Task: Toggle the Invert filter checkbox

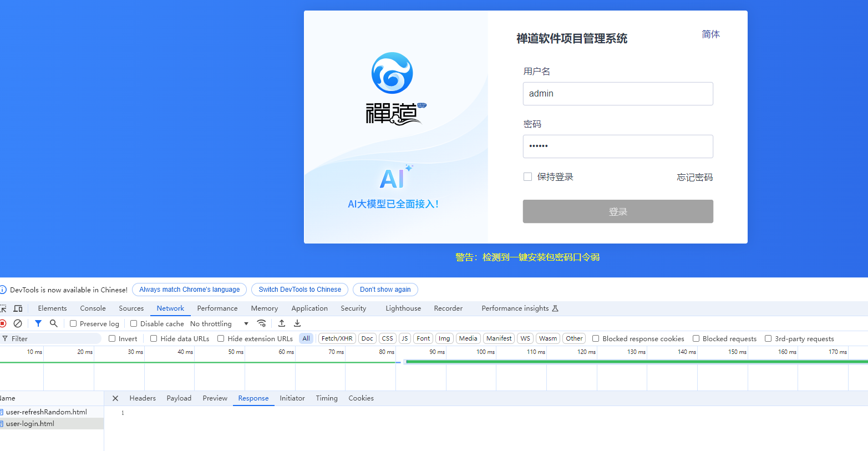Action: (112, 338)
